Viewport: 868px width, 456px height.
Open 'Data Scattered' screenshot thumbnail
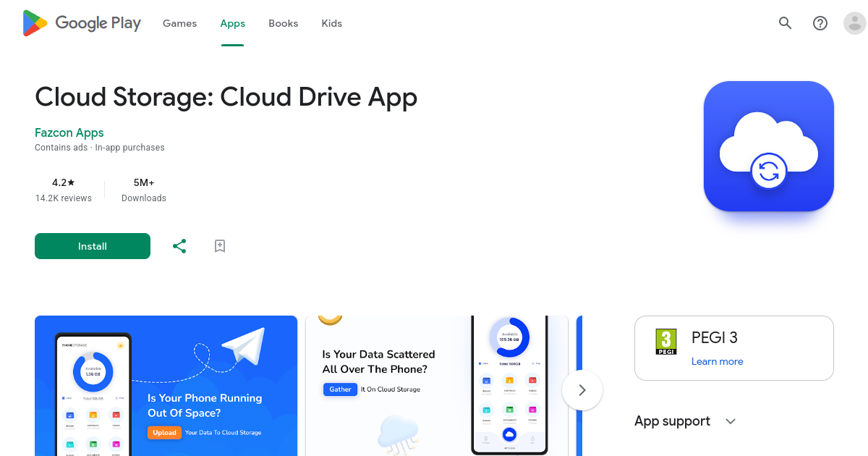[x=437, y=386]
